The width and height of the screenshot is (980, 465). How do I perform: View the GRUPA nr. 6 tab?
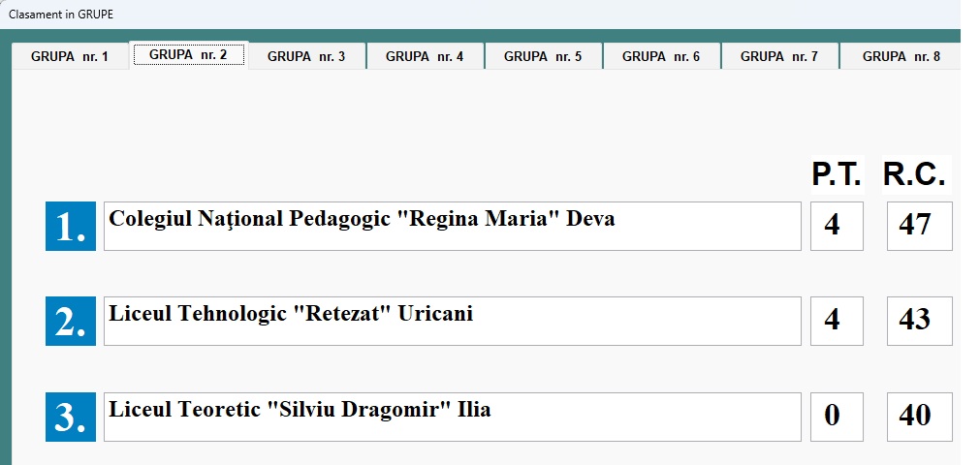pyautogui.click(x=661, y=56)
